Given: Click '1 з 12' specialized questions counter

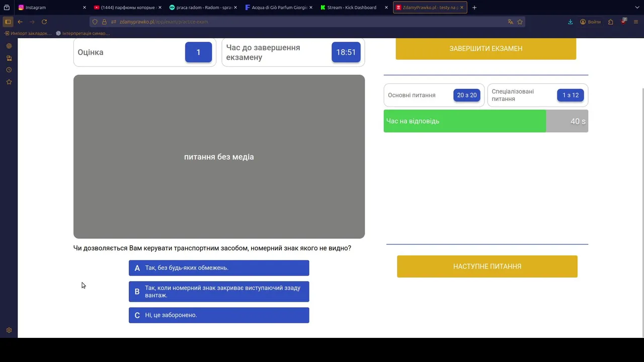Looking at the screenshot, I should 571,95.
